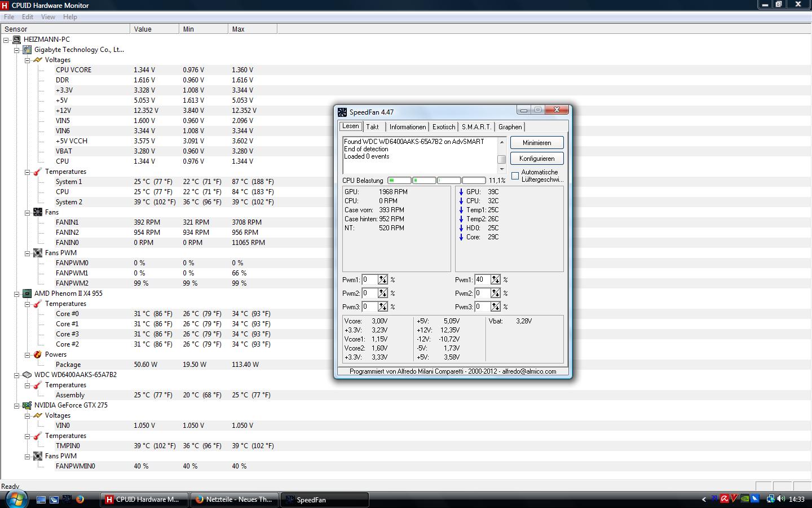Collapse the motherboard Fans group
Image resolution: width=812 pixels, height=508 pixels.
pos(27,212)
